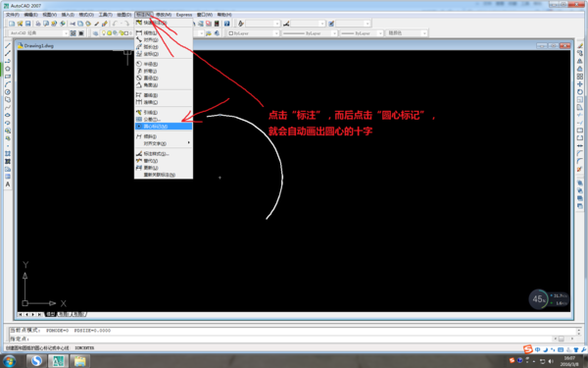
Task: Switch to the Model tab
Action: [50, 314]
